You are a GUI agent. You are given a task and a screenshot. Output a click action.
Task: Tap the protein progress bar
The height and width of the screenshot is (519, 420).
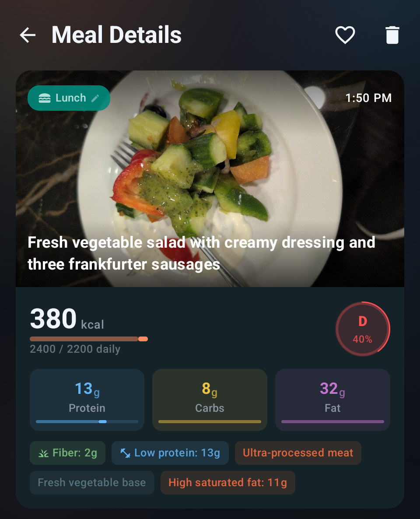pyautogui.click(x=87, y=421)
